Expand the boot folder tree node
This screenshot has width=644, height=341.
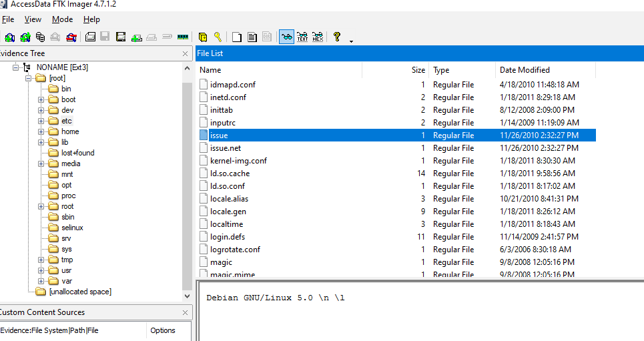pos(41,99)
